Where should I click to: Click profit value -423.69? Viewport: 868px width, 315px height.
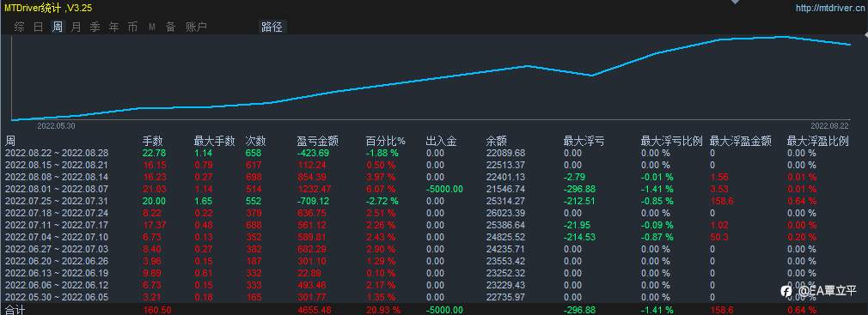click(x=313, y=153)
